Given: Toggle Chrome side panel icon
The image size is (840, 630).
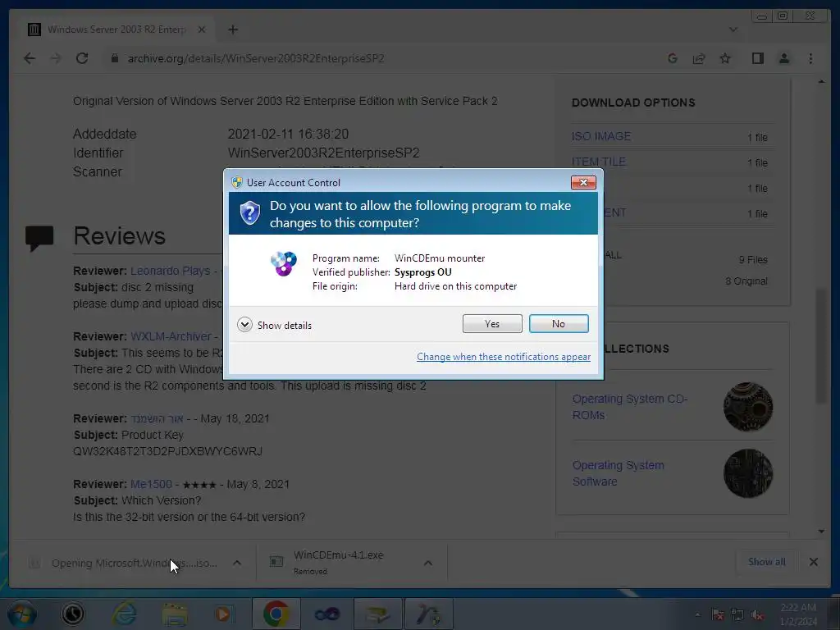Looking at the screenshot, I should [x=757, y=58].
